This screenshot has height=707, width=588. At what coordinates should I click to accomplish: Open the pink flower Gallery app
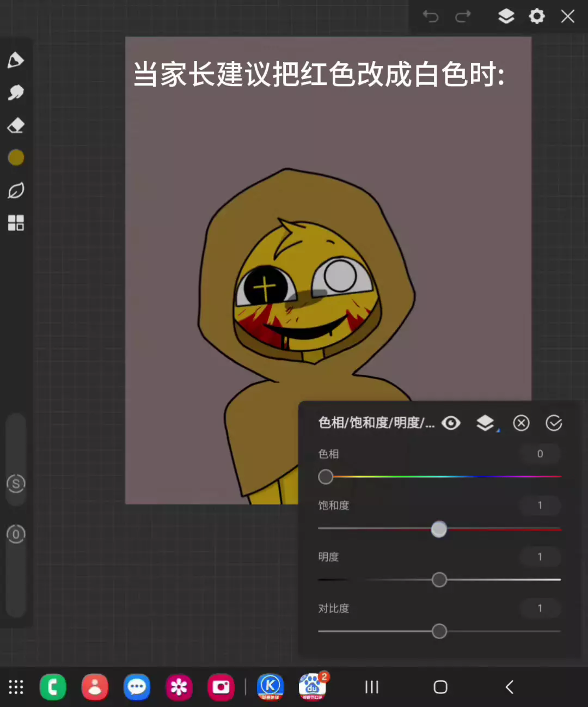pos(179,687)
